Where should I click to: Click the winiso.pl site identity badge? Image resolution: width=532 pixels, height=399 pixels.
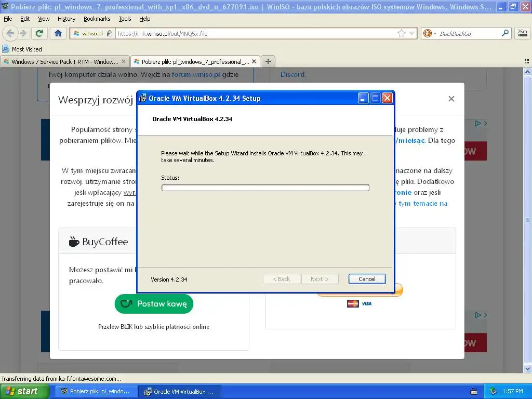point(92,33)
